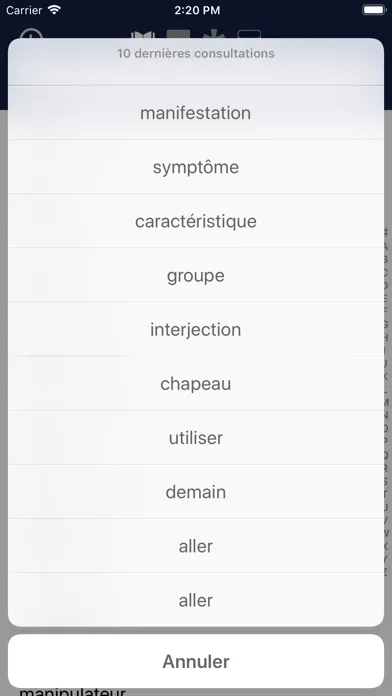Tap the battery indicator icon
The width and height of the screenshot is (392, 696).
click(374, 10)
